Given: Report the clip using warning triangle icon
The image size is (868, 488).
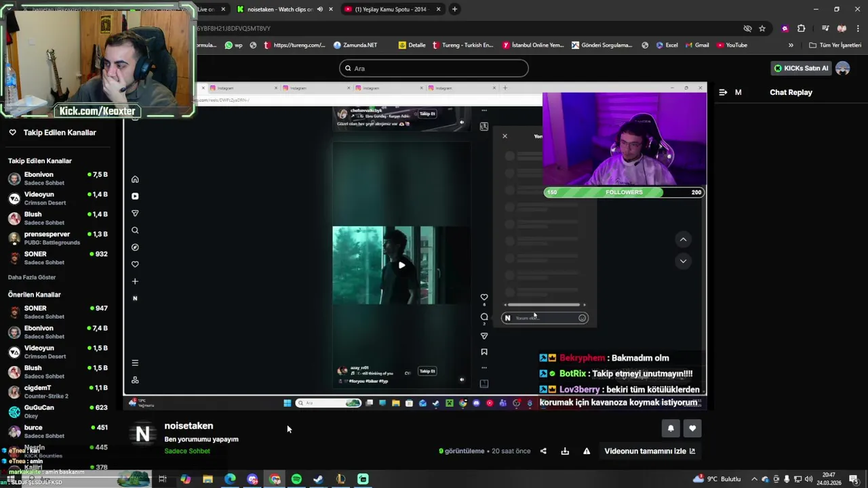Looking at the screenshot, I should [x=587, y=451].
